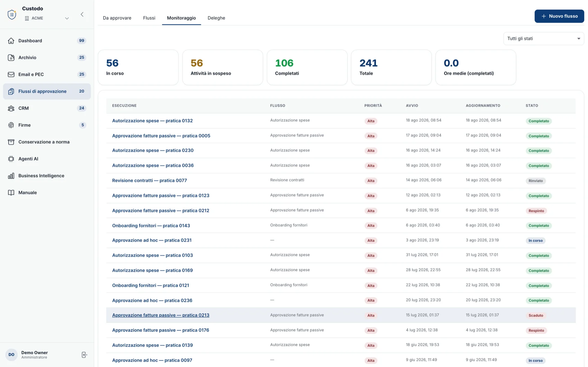Click the Totale summary card
The width and height of the screenshot is (588, 367).
pos(391,67)
